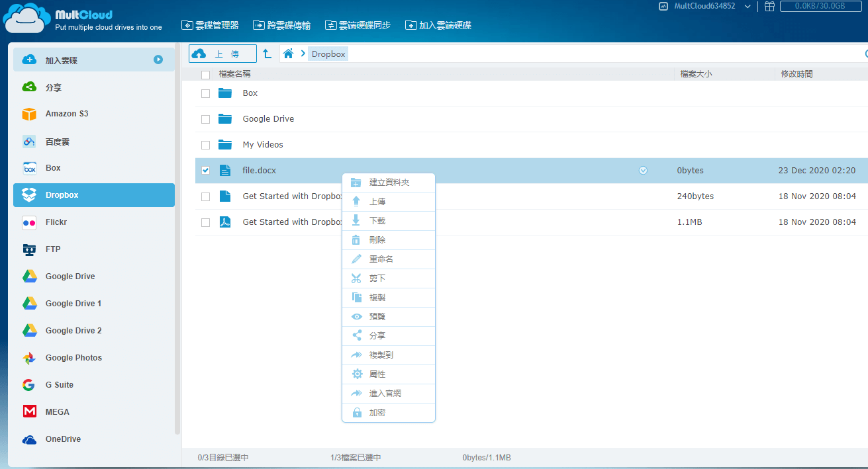Open the first Google Drive sidebar entry
868x469 pixels.
pos(94,277)
